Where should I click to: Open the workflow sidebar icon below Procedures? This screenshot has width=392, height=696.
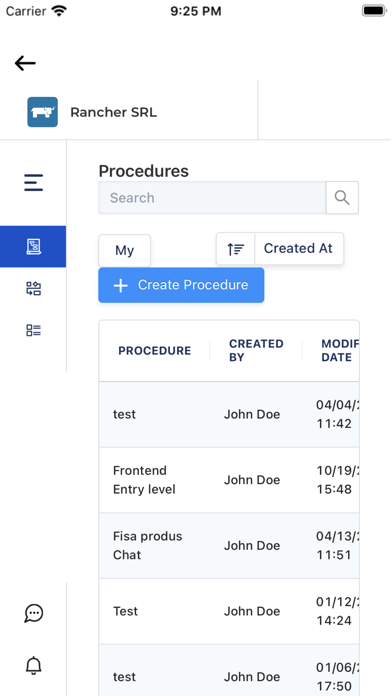click(34, 289)
